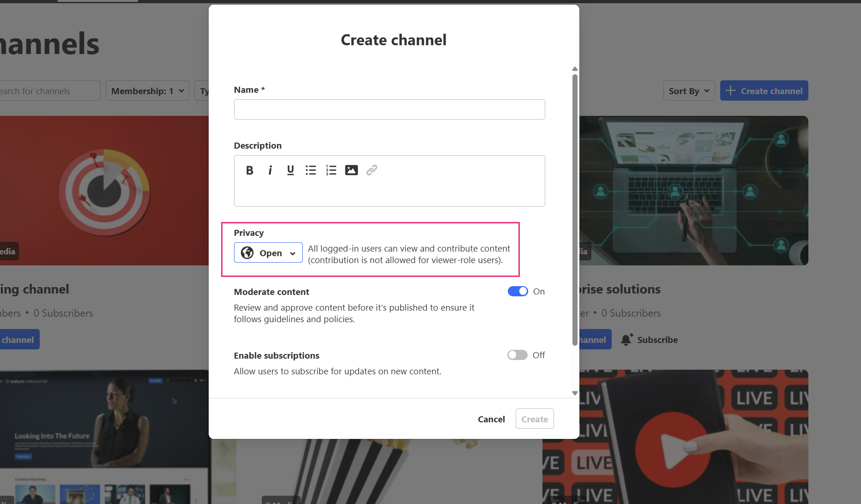The width and height of the screenshot is (861, 504).
Task: Open the Membership filter dropdown
Action: coord(147,90)
